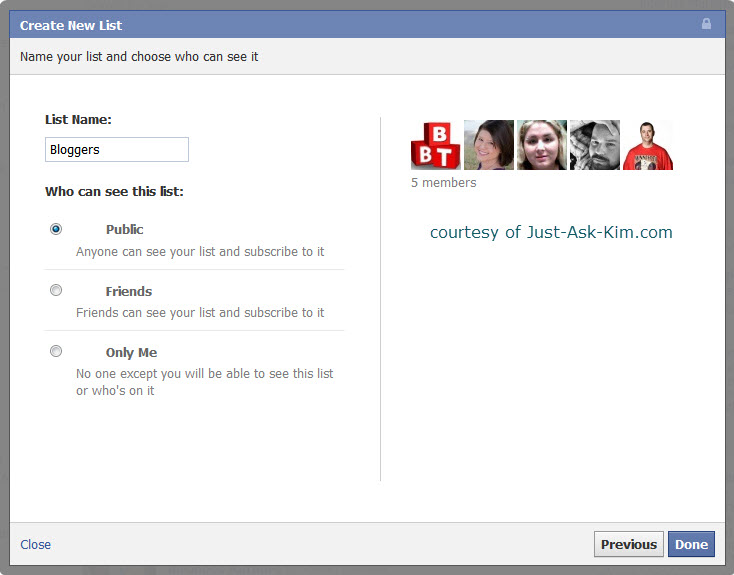Screen dimensions: 734x575
Task: Select the Friends radio button
Action: (x=56, y=290)
